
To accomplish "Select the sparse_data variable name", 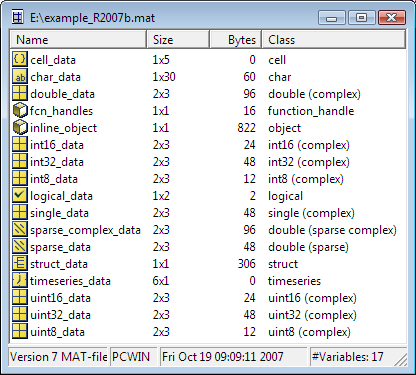I will point(60,247).
